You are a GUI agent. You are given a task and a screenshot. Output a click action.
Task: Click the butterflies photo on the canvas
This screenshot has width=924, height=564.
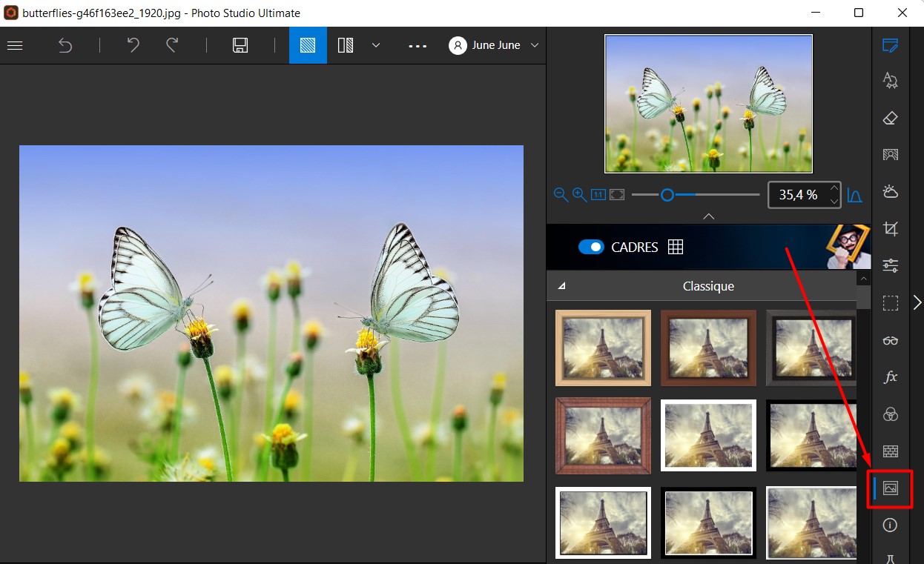271,313
